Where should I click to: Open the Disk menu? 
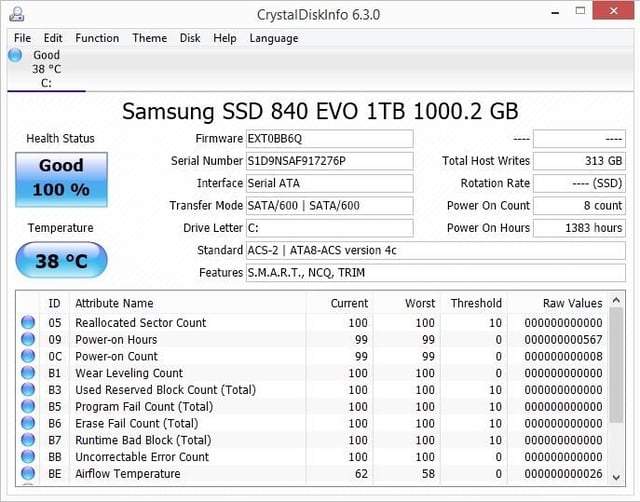(x=190, y=38)
